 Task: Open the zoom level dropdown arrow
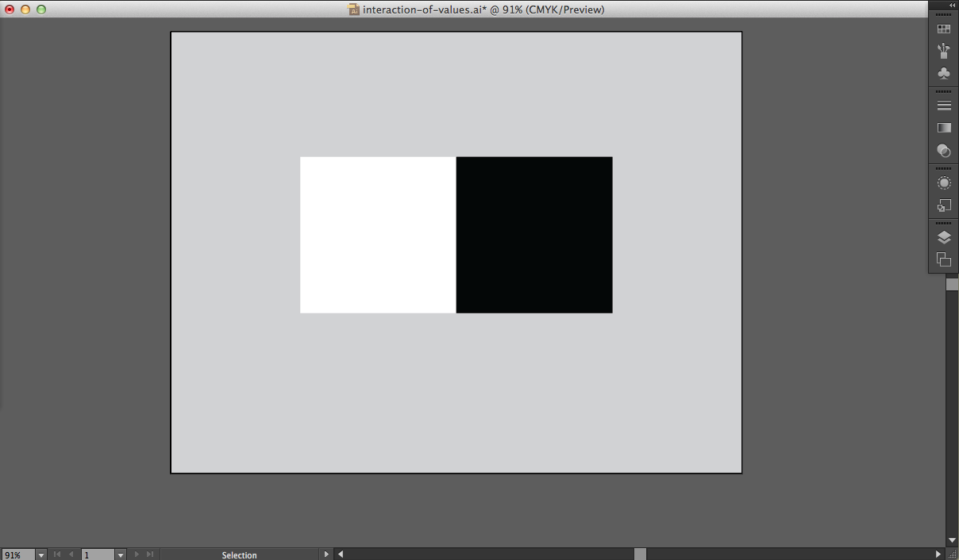click(x=41, y=554)
